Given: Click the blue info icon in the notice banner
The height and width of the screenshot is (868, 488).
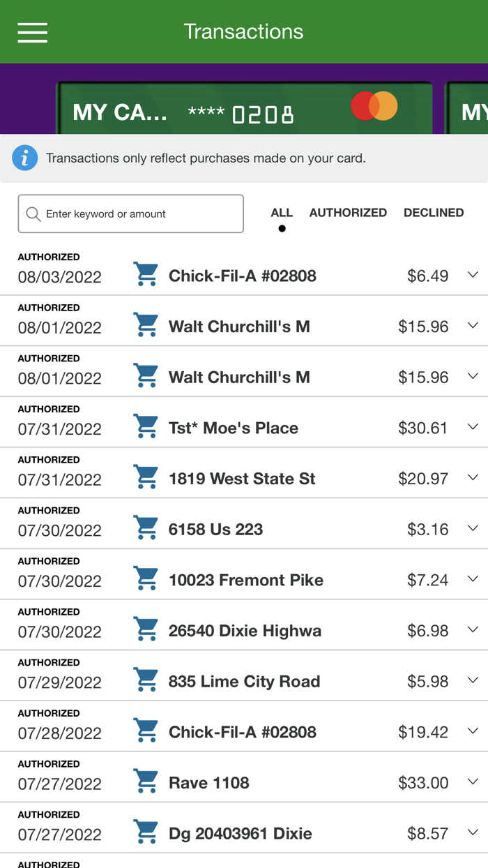Looking at the screenshot, I should (25, 158).
